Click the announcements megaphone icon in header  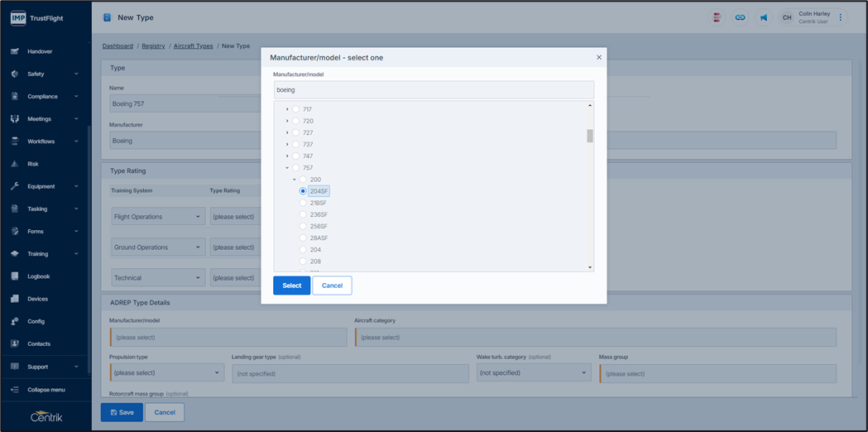(x=764, y=17)
